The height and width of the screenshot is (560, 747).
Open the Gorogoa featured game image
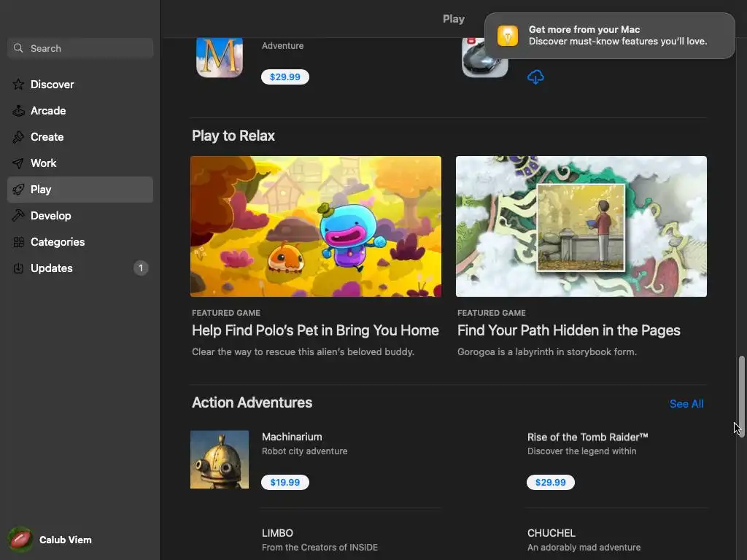pos(581,226)
